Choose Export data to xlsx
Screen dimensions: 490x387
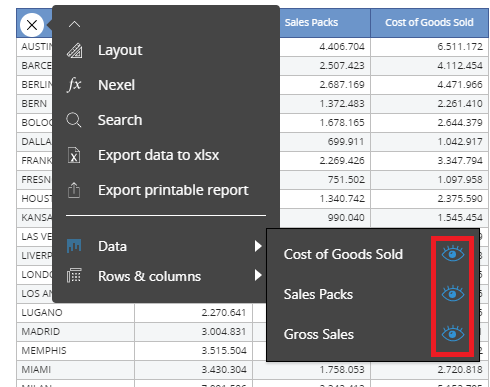click(x=158, y=155)
